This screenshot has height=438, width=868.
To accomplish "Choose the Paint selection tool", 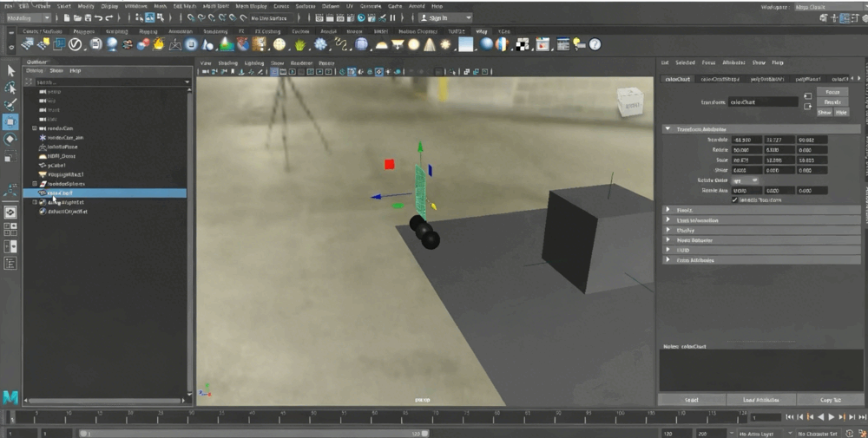I will pyautogui.click(x=10, y=105).
